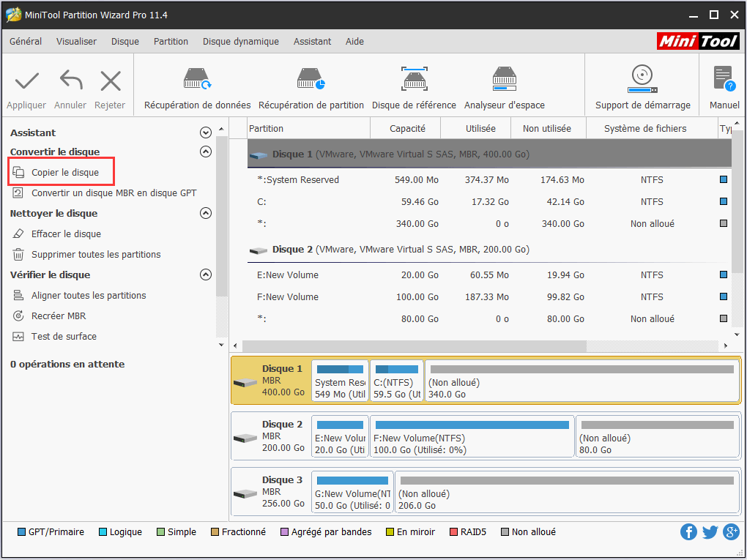Select the C:(NTFS) block on Disque 1
Viewport: 747px width, 560px height.
pyautogui.click(x=397, y=381)
